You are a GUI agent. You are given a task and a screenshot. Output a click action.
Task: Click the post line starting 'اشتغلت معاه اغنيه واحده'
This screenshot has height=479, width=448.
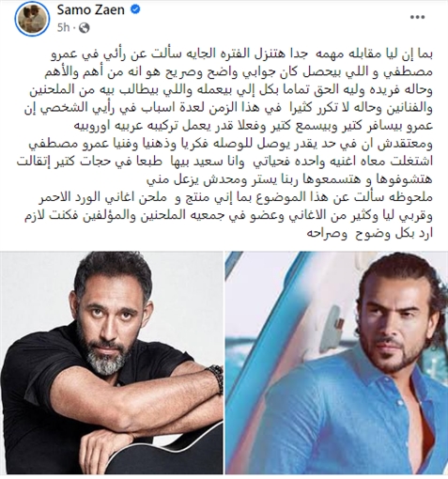point(224,162)
